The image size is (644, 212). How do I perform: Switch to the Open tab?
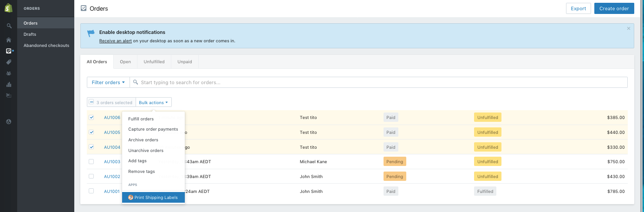pos(125,62)
